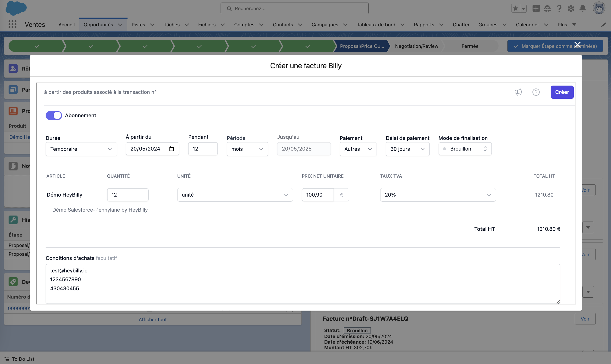Viewport: 611px width, 364px height.
Task: Open the Comptes tab
Action: (x=244, y=25)
